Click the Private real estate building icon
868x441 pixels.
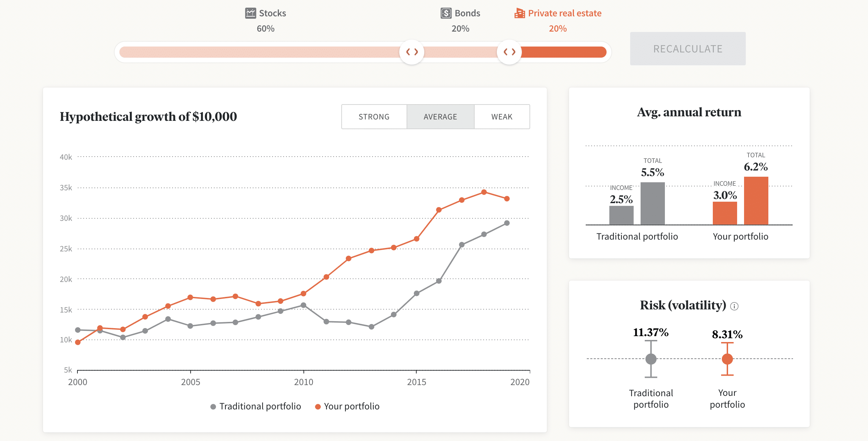(519, 13)
